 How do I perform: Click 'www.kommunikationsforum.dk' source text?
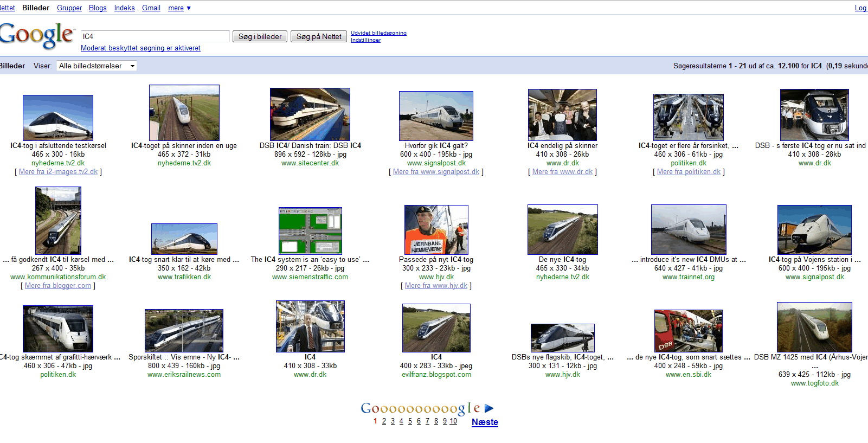click(x=58, y=277)
